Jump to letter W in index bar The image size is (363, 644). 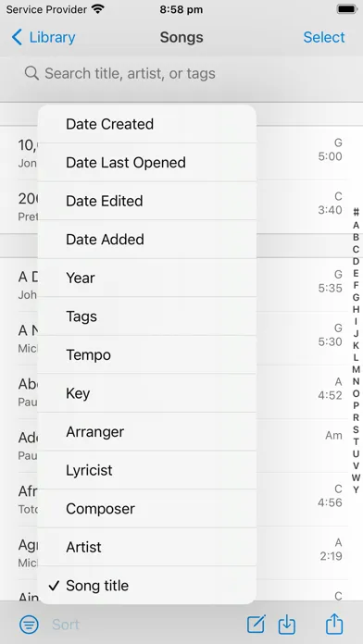click(x=356, y=477)
